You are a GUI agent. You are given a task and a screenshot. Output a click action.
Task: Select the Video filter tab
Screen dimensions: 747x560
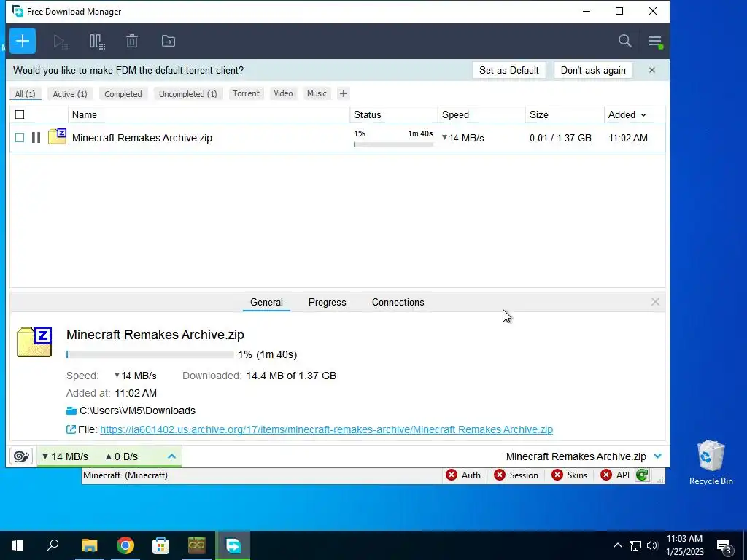(x=283, y=93)
